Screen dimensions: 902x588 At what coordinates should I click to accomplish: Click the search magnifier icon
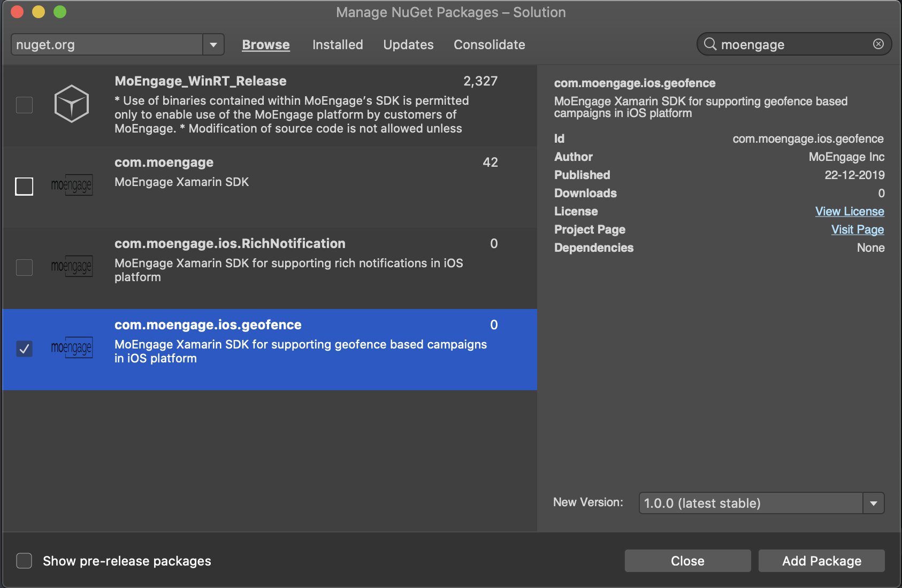coord(710,44)
